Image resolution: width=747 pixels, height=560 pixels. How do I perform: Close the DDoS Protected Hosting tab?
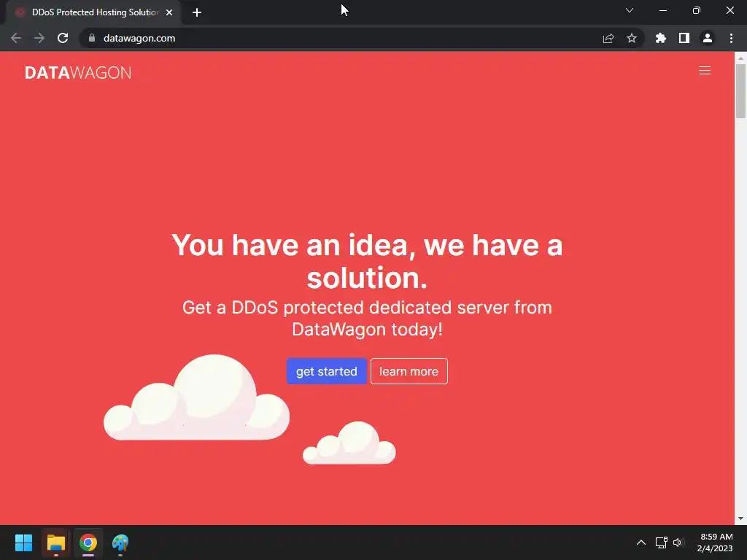169,12
